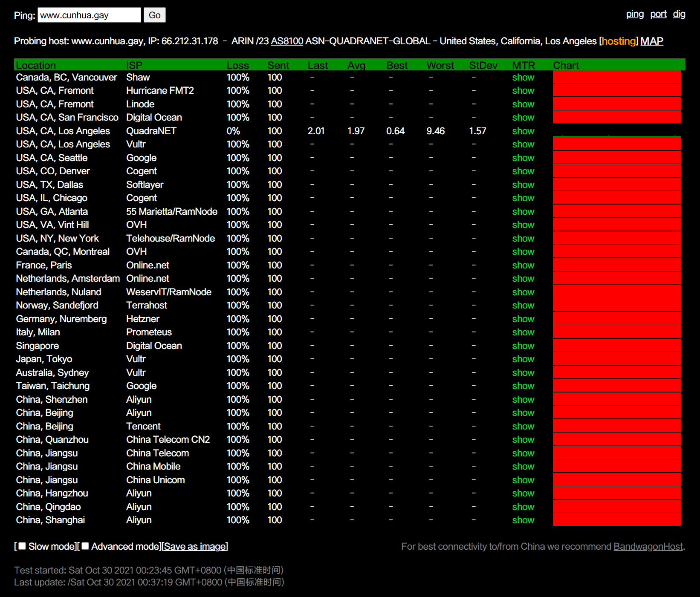Open the AS8100 ASN link

[x=287, y=41]
